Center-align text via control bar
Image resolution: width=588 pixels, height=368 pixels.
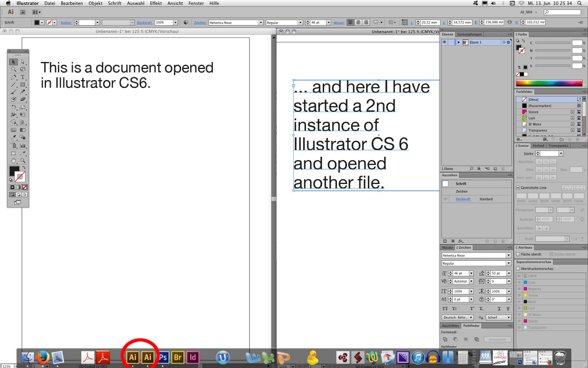pos(358,22)
